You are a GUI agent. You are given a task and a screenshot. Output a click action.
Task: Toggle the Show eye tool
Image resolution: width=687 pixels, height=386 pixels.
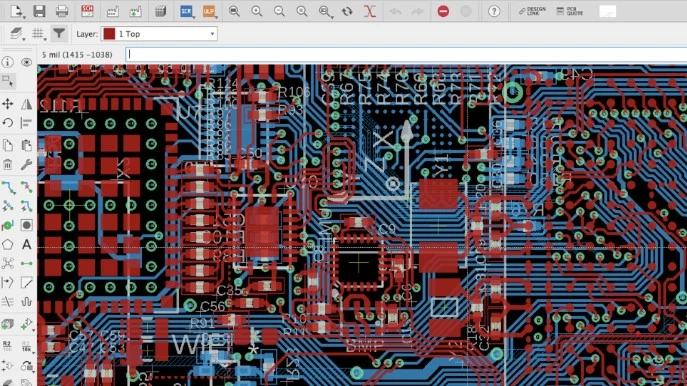26,62
